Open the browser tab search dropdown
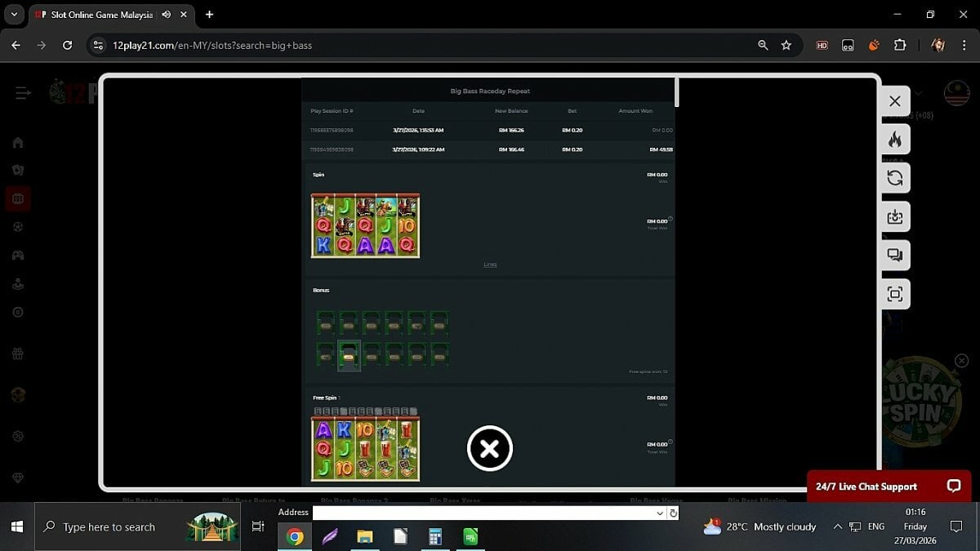The width and height of the screenshot is (980, 551). [14, 15]
